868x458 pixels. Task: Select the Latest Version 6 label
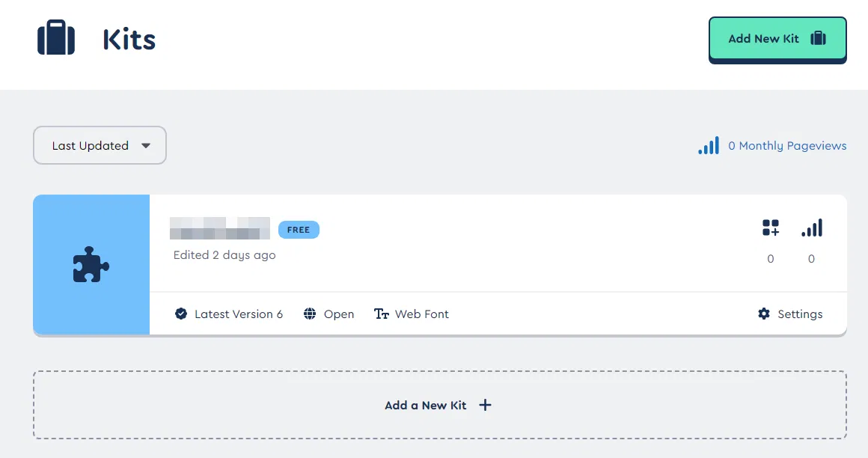[x=239, y=314]
